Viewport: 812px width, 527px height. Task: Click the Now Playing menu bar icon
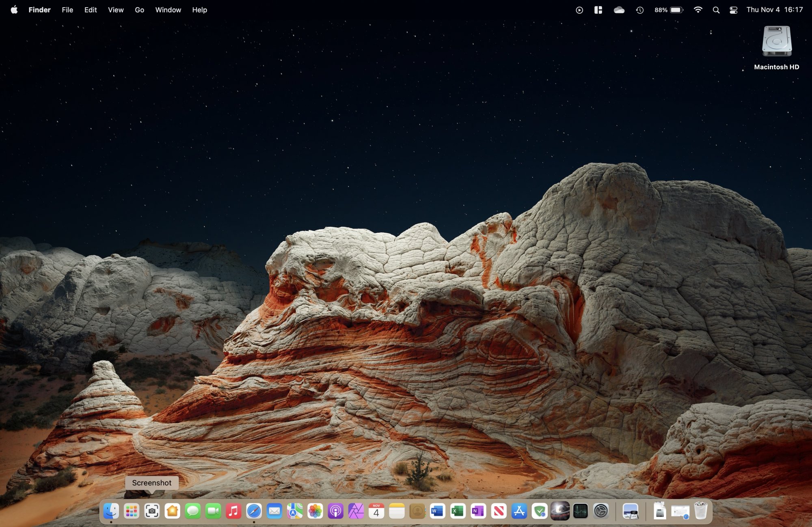point(579,10)
